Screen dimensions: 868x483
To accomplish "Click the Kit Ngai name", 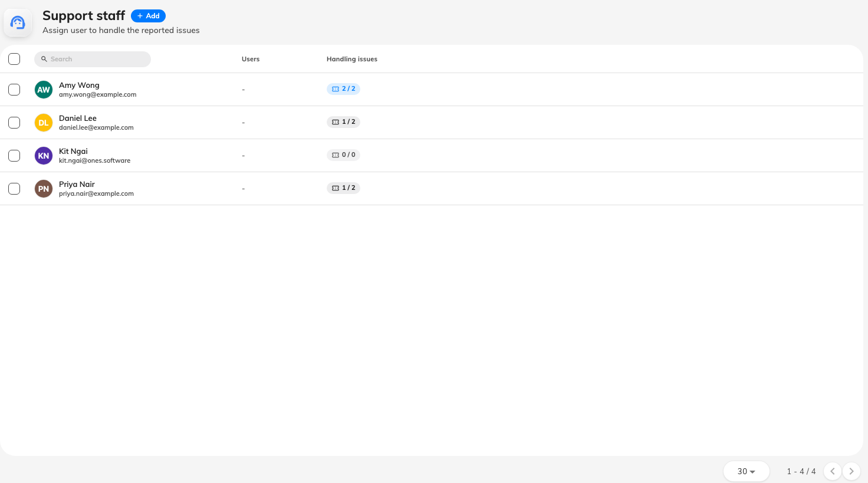I will click(x=73, y=151).
